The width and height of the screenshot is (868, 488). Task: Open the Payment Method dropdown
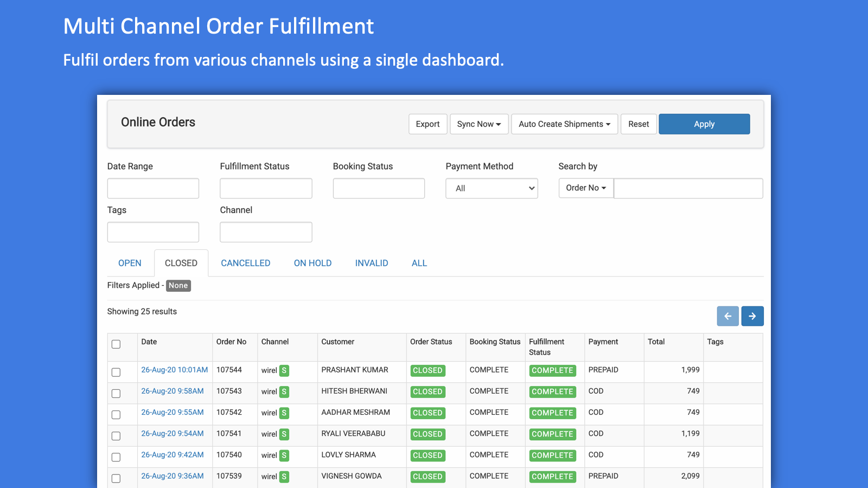coord(491,188)
